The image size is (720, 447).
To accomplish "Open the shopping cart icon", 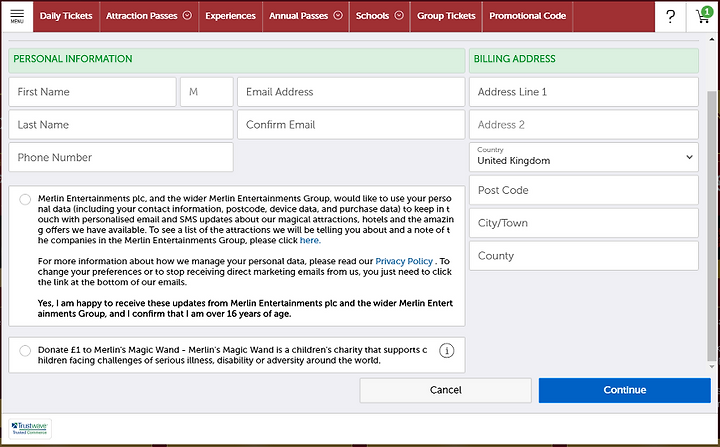I will (x=703, y=16).
